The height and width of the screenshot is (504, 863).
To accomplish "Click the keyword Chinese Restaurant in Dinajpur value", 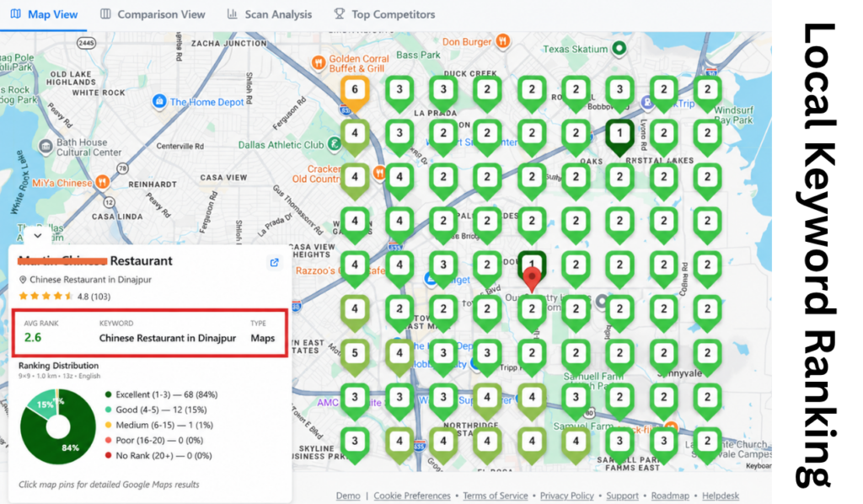I will 168,338.
